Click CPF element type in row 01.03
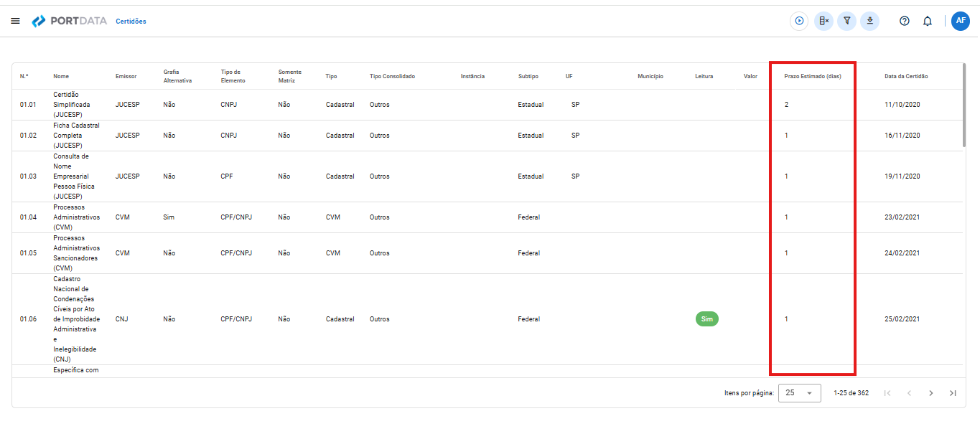Viewport: 980px width, 434px height. click(x=227, y=176)
